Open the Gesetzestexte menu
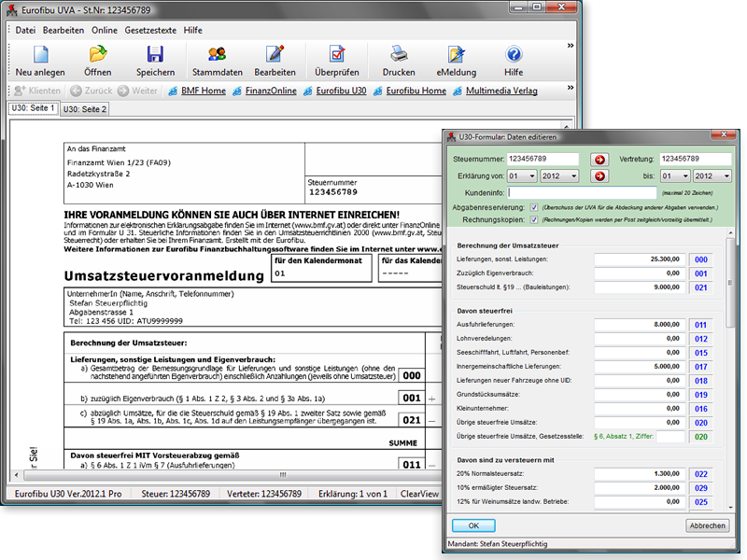The image size is (747, 560). point(150,30)
